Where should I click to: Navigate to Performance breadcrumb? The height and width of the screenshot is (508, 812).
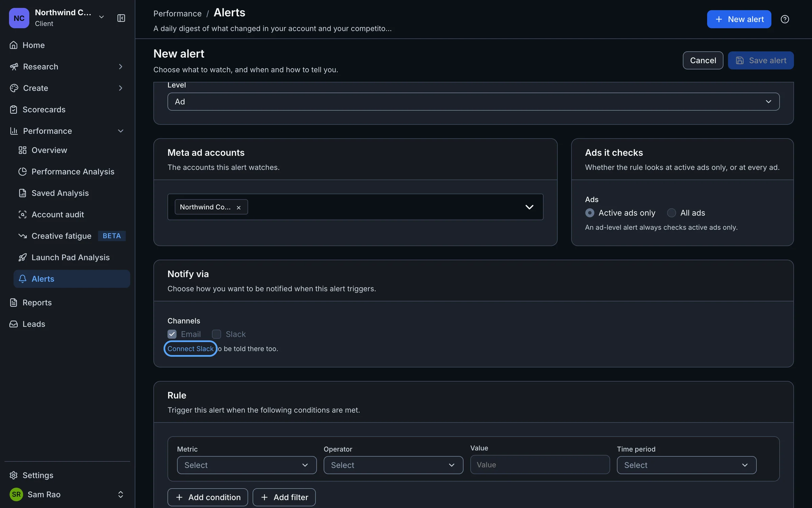coord(177,14)
